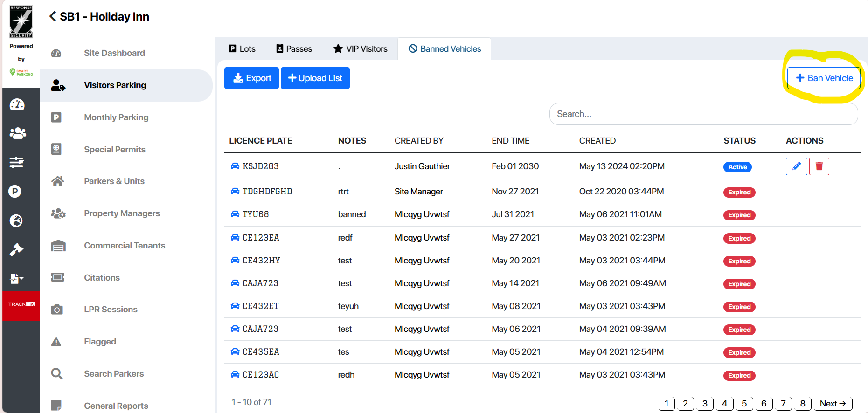Click the users group icon in dark sidebar
The height and width of the screenshot is (413, 868).
17,133
